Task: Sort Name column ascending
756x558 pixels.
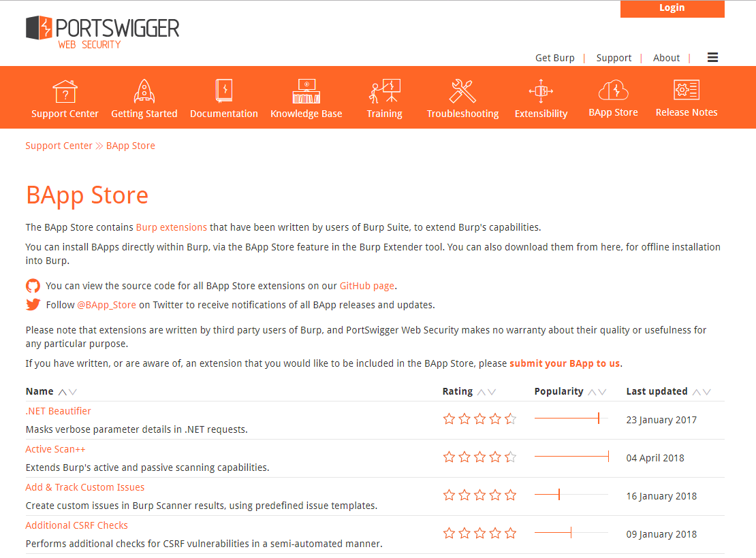Action: (x=63, y=392)
